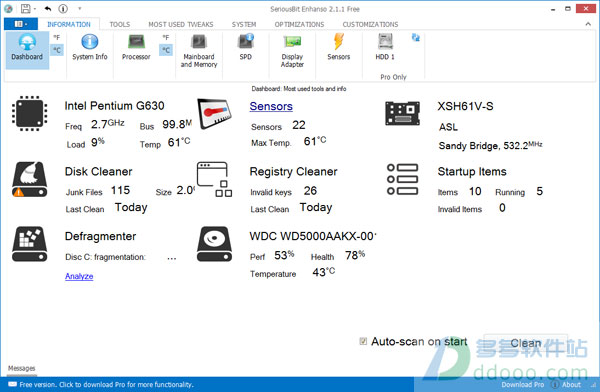600x392 pixels.
Task: Click the Analyze link under Defragmenter
Action: [79, 276]
